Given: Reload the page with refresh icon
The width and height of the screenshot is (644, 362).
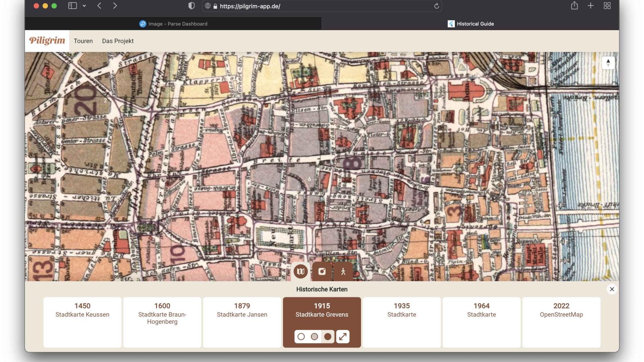Looking at the screenshot, I should (x=436, y=6).
